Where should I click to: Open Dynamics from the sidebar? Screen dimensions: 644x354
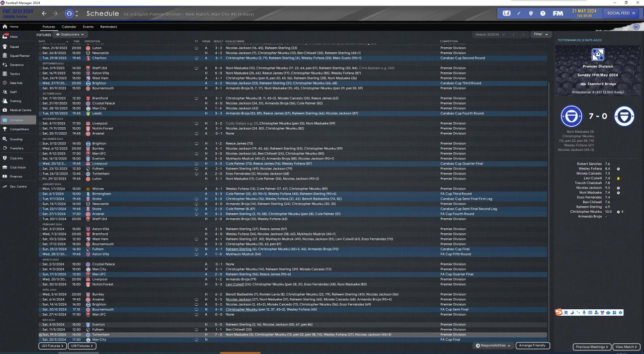pyautogui.click(x=18, y=65)
